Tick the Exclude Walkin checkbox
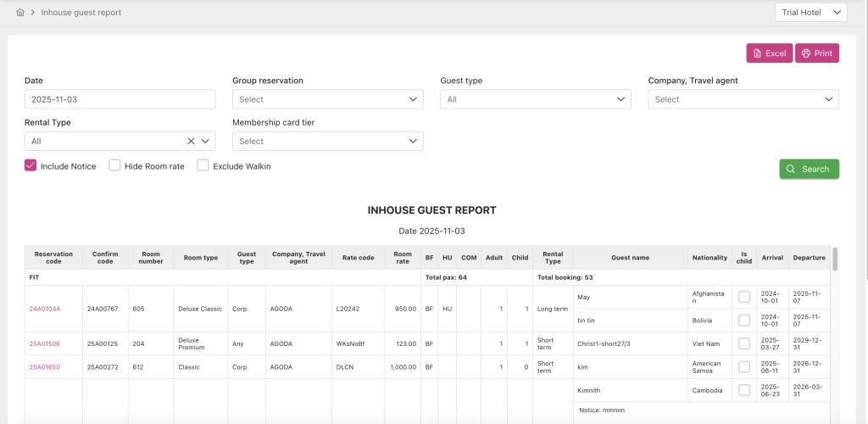Image resolution: width=868 pixels, height=424 pixels. coord(203,166)
